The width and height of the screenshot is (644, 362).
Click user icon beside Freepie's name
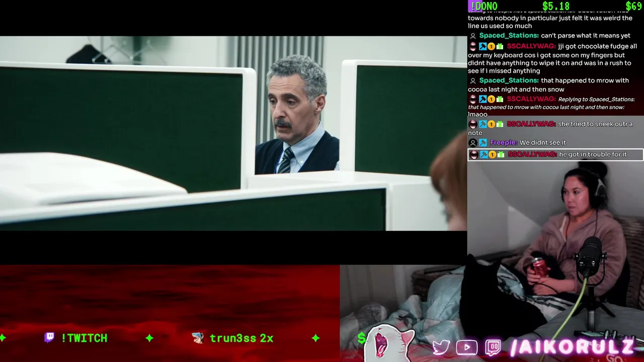tap(473, 143)
